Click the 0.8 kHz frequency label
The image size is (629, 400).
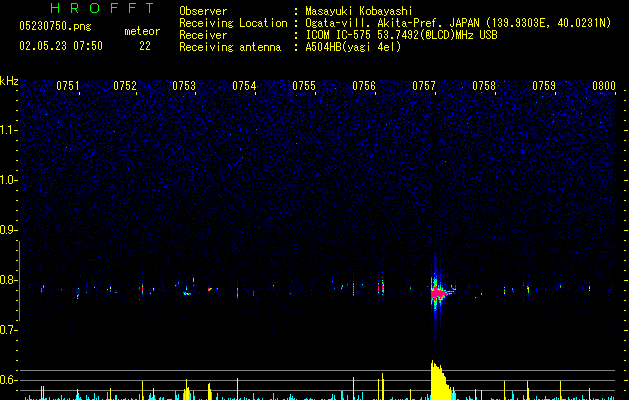(8, 280)
